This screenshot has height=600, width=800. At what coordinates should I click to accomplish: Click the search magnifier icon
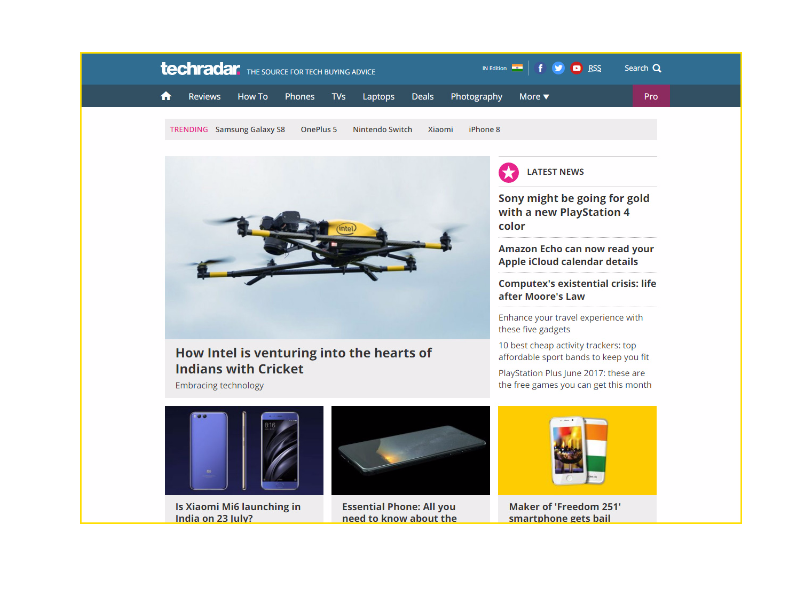[x=657, y=69]
